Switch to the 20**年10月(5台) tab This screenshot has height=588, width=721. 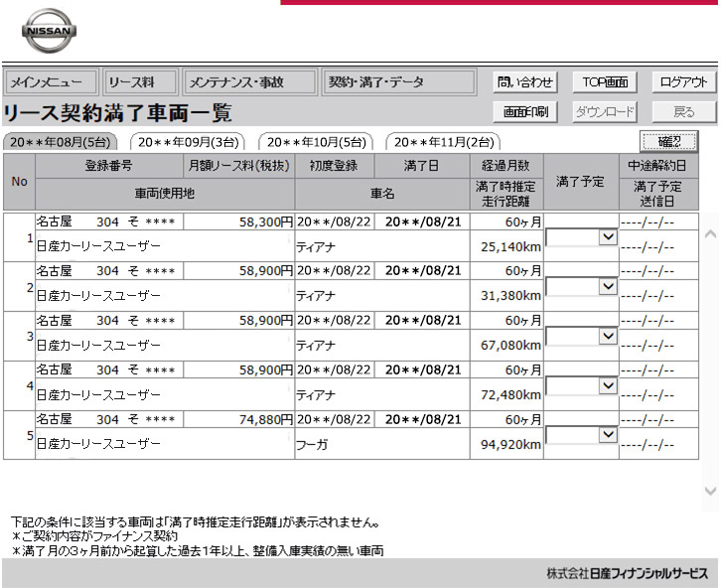point(316,142)
